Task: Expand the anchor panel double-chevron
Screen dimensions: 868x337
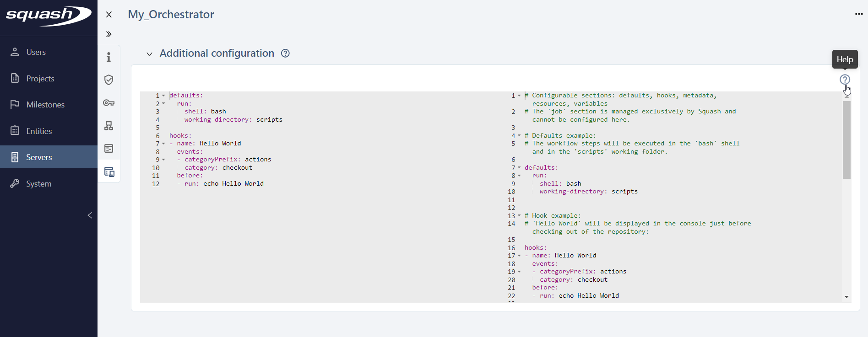Action: click(x=108, y=34)
